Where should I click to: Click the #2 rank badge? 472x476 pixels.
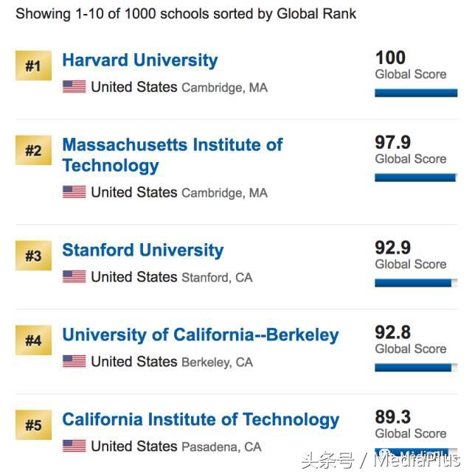pos(33,151)
